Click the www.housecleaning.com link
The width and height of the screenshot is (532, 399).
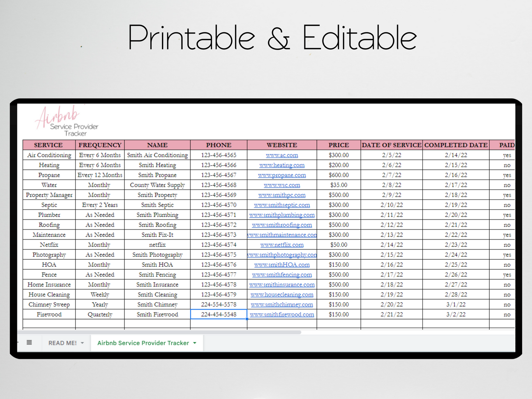[282, 295]
